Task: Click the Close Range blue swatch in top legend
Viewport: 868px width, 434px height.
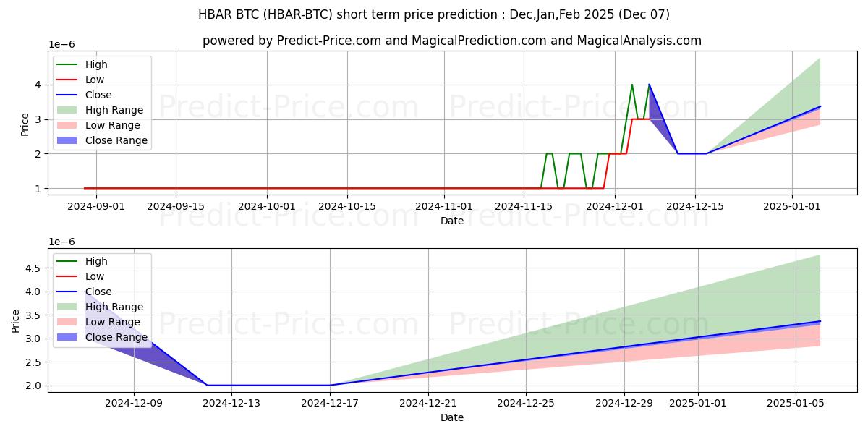Action: pyautogui.click(x=67, y=140)
